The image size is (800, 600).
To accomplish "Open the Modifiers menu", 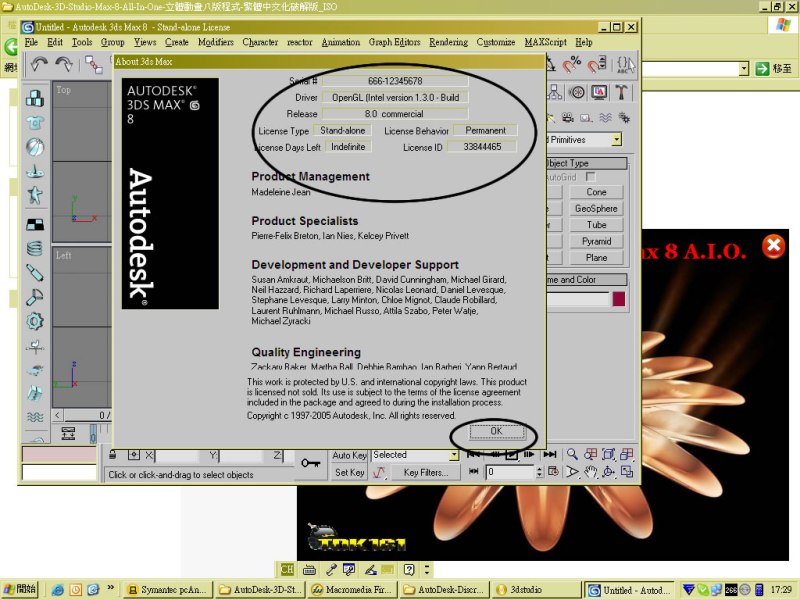I will tap(216, 42).
